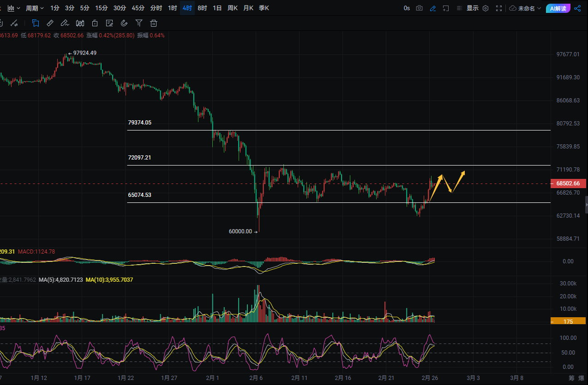Toggle the blue pencil drawing icon
This screenshot has height=385, width=588.
point(432,8)
